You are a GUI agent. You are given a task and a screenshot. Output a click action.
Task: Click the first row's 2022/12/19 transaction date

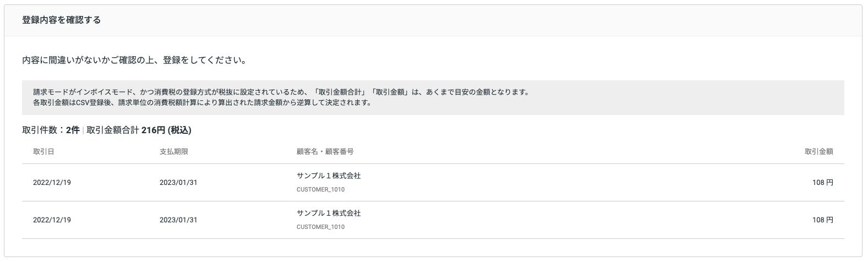[52, 183]
